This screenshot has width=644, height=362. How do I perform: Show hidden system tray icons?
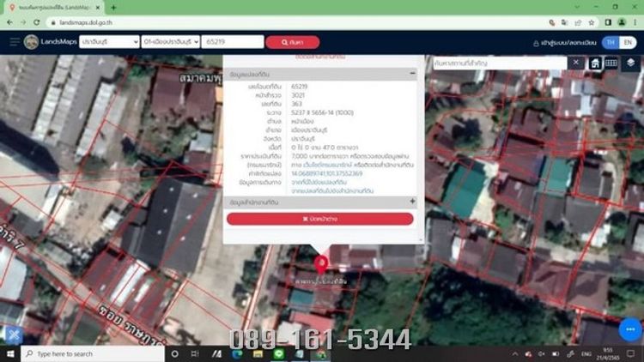coord(515,353)
